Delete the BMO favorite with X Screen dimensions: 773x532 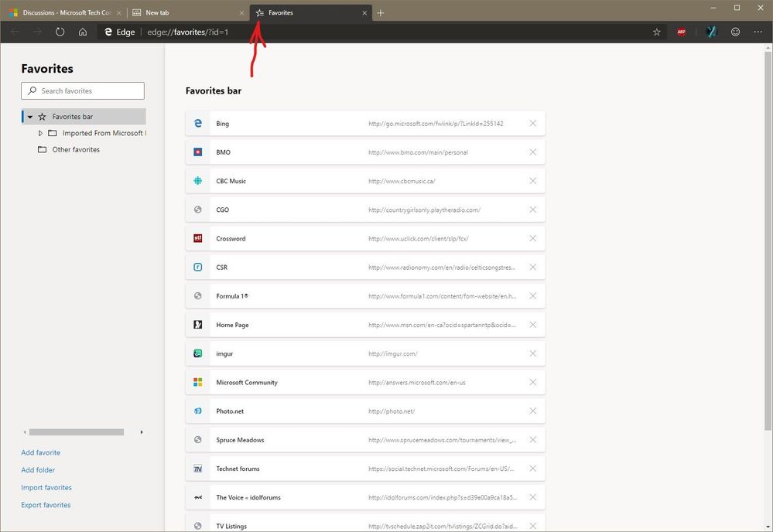[533, 152]
